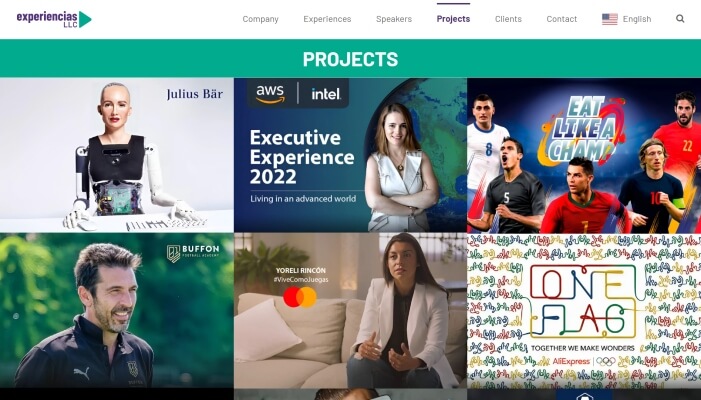Viewport: 701px width, 400px height.
Task: Go to the Speakers page
Action: click(x=394, y=19)
